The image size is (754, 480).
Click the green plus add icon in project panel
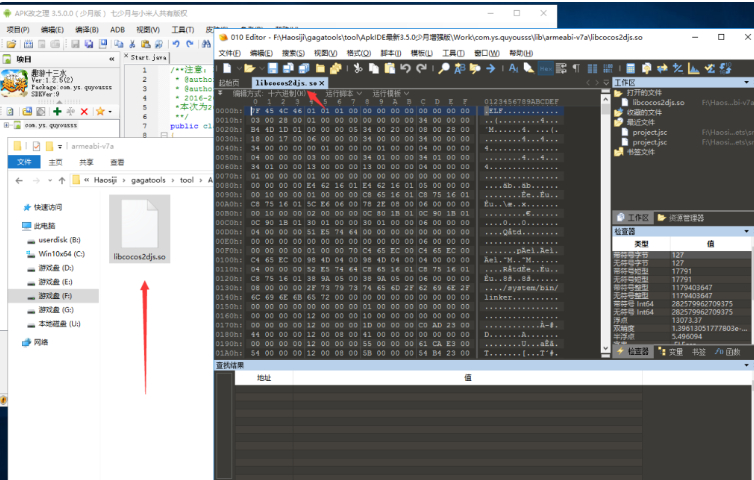57,112
